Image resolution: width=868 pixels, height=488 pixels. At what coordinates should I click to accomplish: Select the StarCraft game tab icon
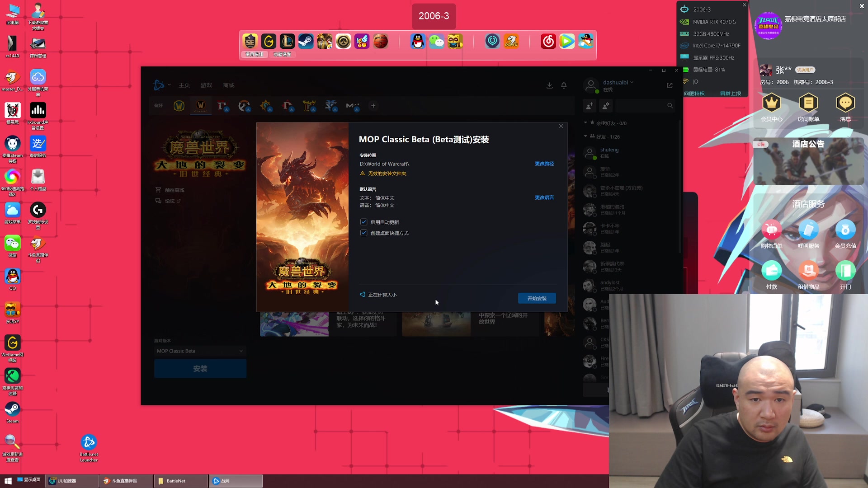(331, 106)
